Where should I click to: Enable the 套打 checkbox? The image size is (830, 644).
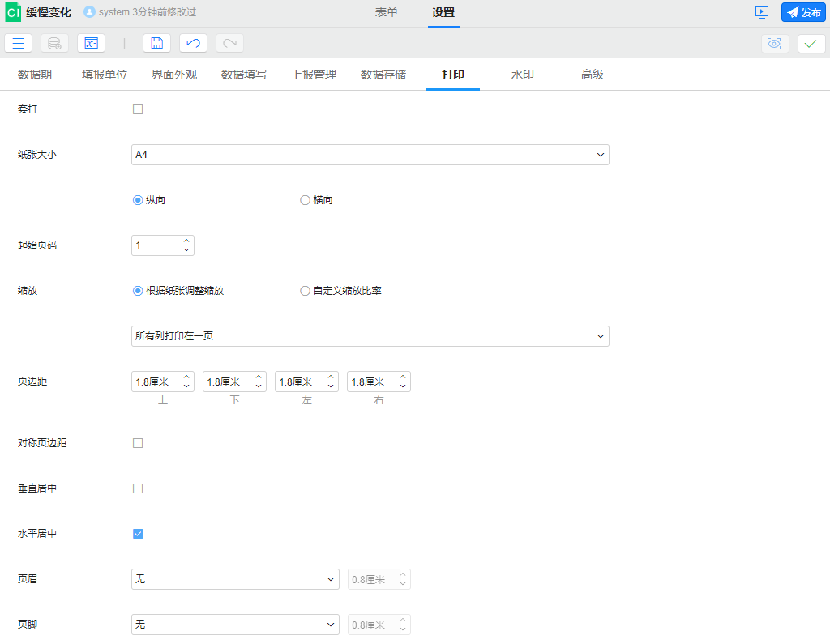coord(138,109)
